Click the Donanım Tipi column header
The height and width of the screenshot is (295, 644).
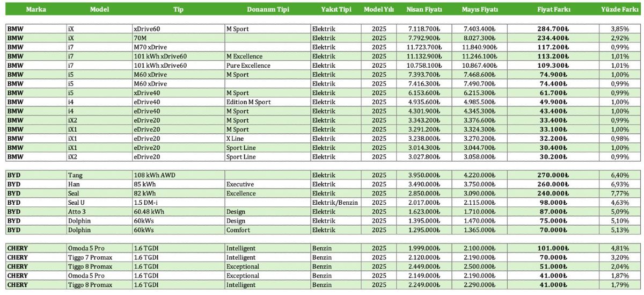(x=268, y=10)
